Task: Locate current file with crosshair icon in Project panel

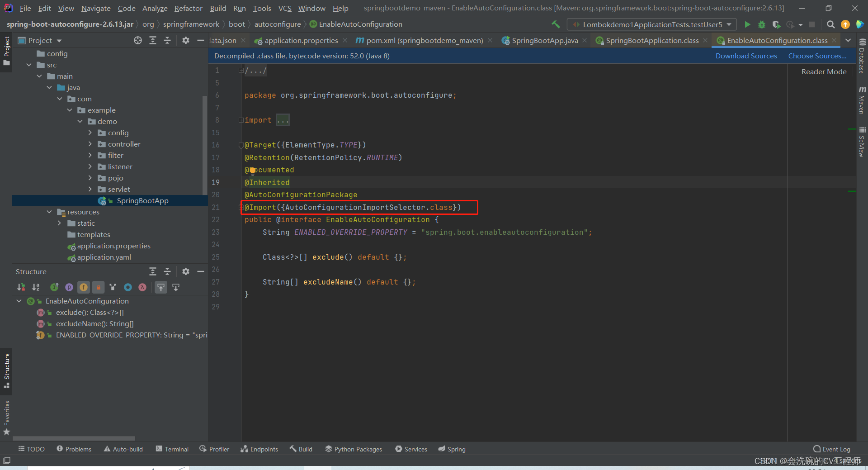Action: pos(138,40)
